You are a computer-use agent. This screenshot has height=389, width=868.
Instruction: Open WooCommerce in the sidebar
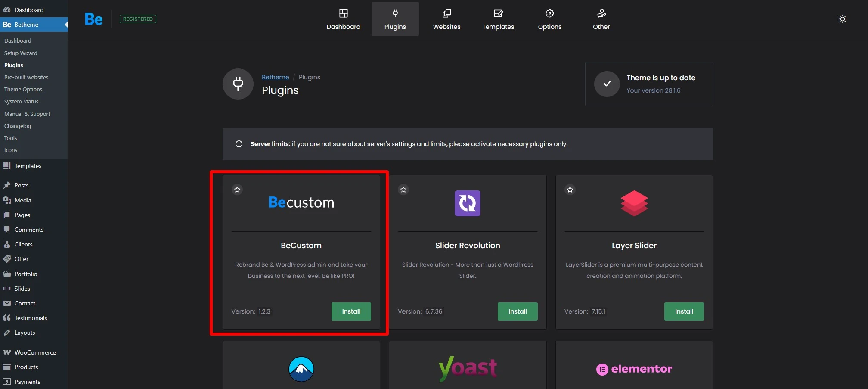point(34,352)
